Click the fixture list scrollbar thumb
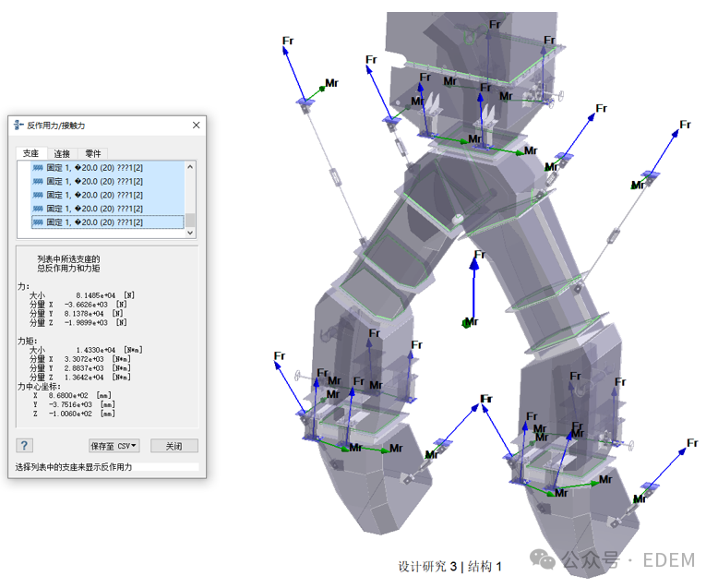Image resolution: width=718 pixels, height=588 pixels. 190,220
